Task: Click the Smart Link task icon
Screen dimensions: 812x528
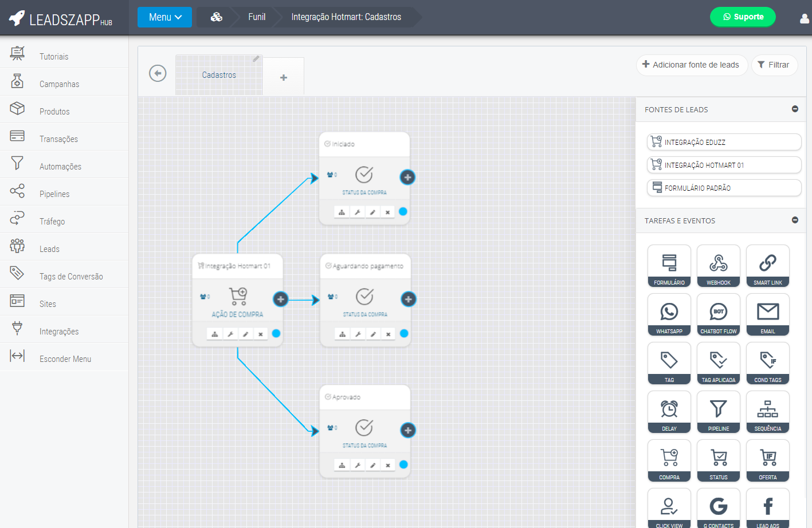Action: point(767,266)
